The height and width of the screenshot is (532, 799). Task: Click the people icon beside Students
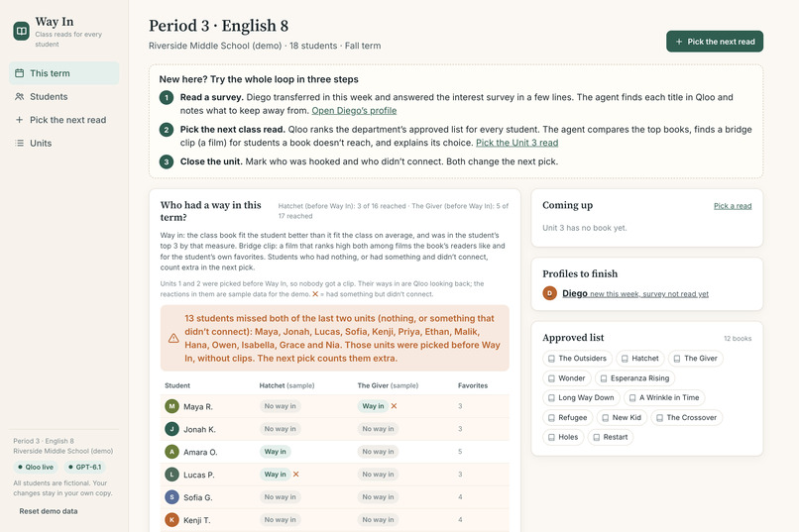[20, 97]
